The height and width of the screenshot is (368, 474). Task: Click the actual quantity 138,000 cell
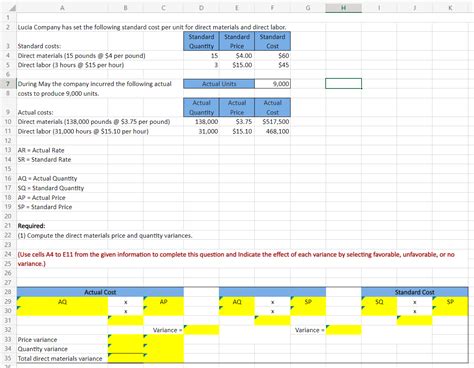(201, 122)
